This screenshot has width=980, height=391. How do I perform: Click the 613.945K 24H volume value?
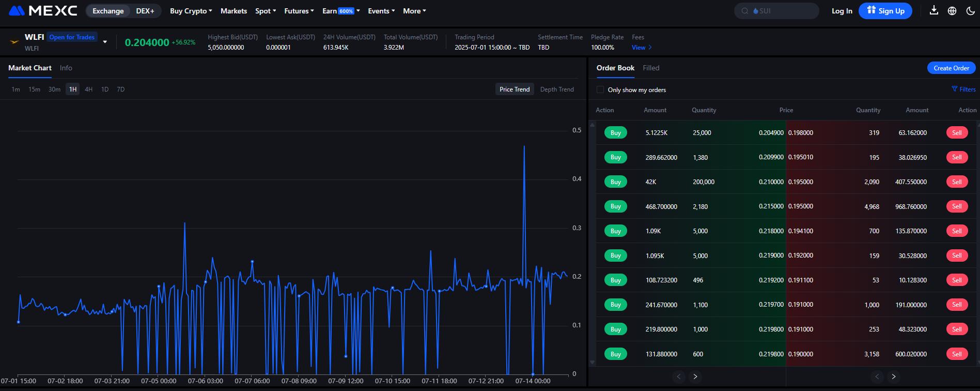[336, 48]
